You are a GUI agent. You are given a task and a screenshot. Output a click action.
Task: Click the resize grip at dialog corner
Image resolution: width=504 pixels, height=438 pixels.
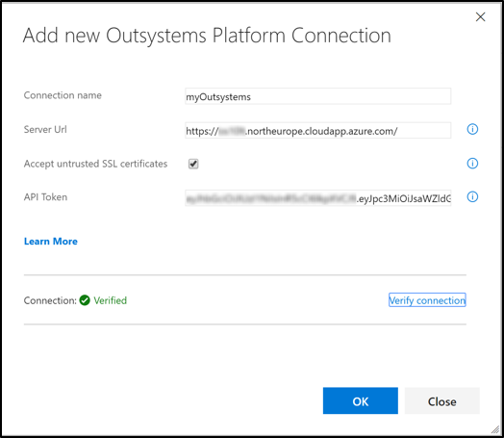(495, 429)
